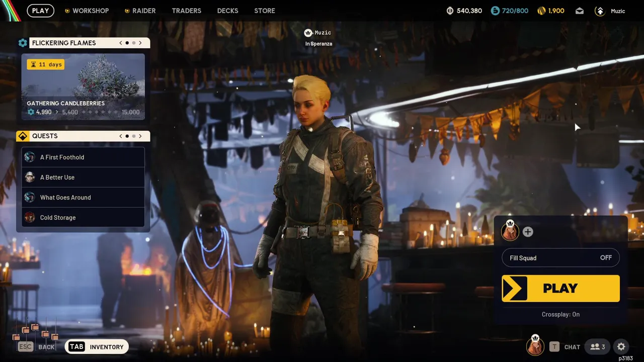Click the Quests diamond icon
The width and height of the screenshot is (644, 362).
click(x=23, y=136)
